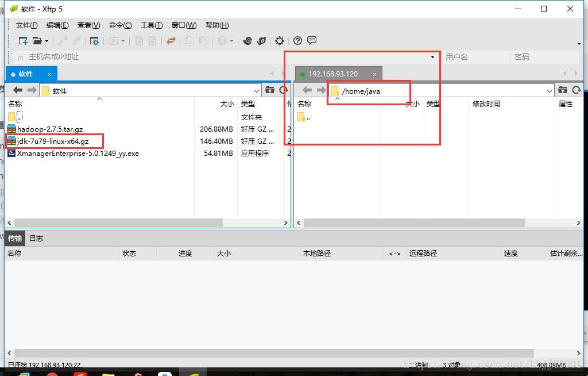588x376 pixels.
Task: Refresh the local pane
Action: tap(284, 90)
